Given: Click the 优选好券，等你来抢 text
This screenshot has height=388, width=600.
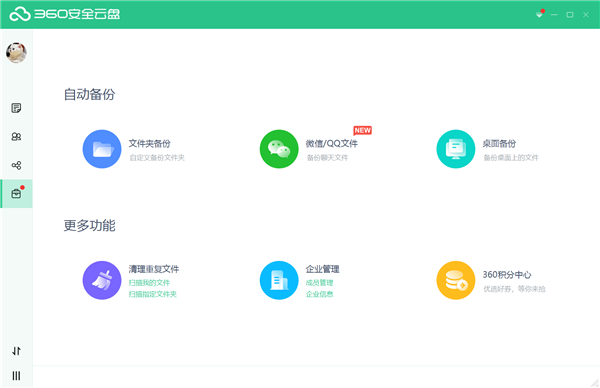Looking at the screenshot, I should click(x=514, y=289).
